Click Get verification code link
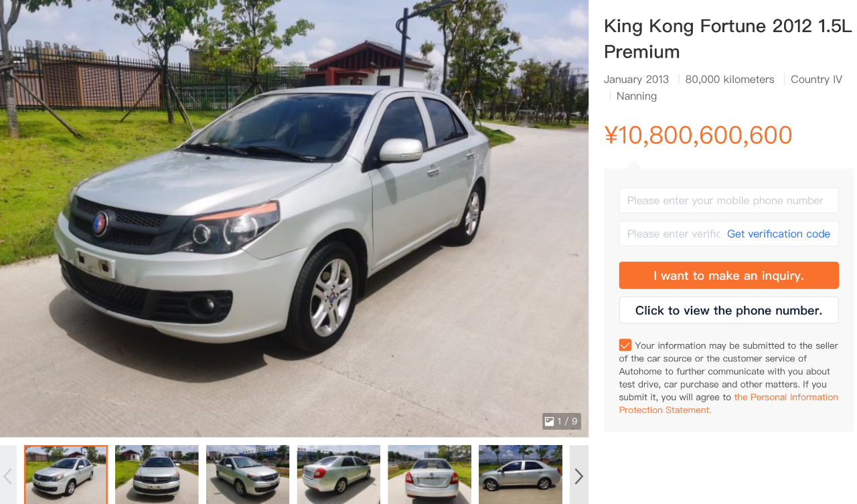The width and height of the screenshot is (857, 504). [779, 234]
